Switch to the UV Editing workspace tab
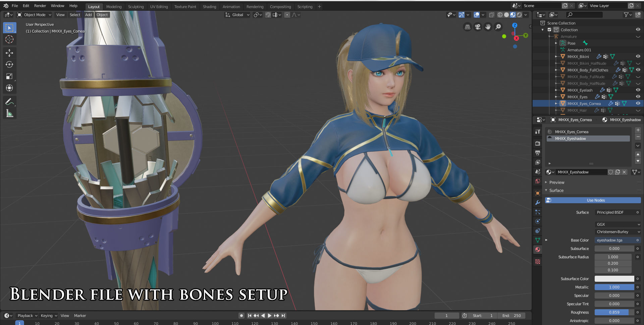Viewport: 644px width, 325px height. (x=159, y=7)
